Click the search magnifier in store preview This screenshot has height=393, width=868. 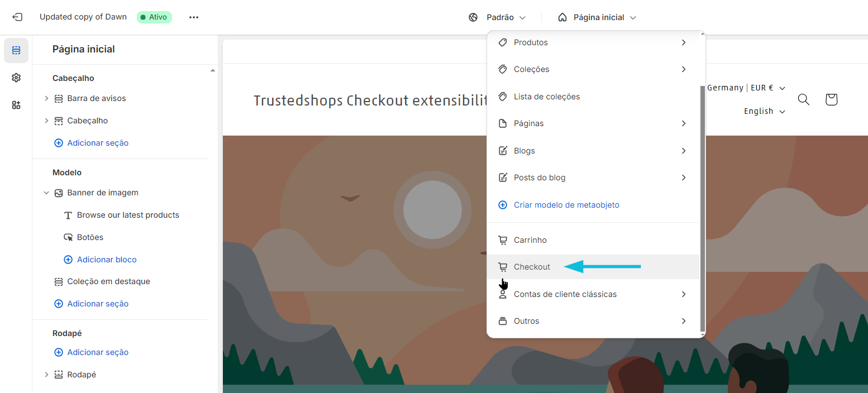803,99
